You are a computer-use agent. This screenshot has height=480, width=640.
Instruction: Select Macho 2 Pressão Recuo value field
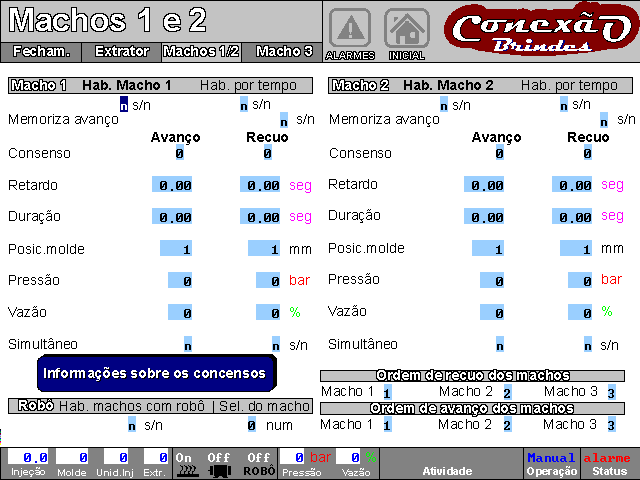(580, 280)
